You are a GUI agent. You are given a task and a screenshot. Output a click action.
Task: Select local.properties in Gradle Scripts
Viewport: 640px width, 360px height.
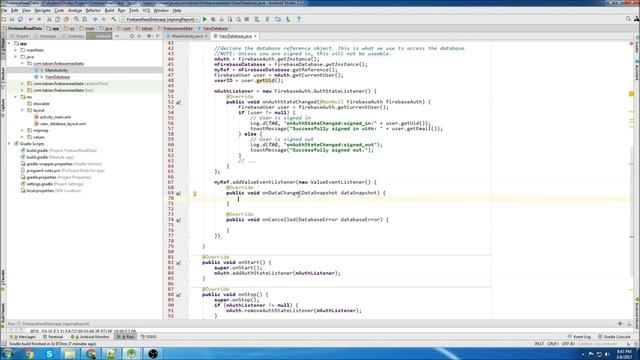coord(51,191)
